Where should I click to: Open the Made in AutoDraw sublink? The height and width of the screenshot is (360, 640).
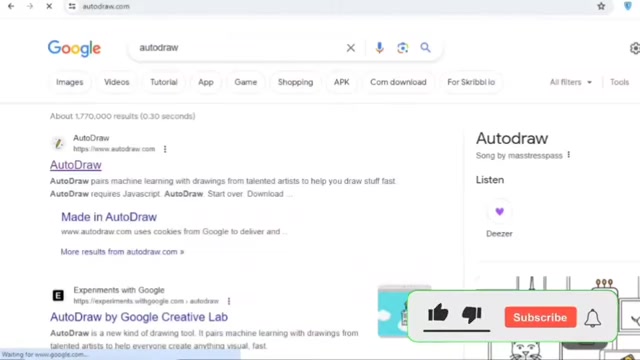109,217
